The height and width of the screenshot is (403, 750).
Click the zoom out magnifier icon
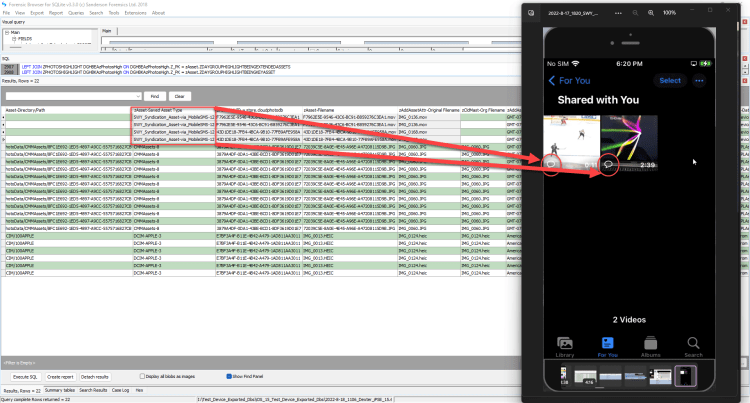tap(634, 11)
